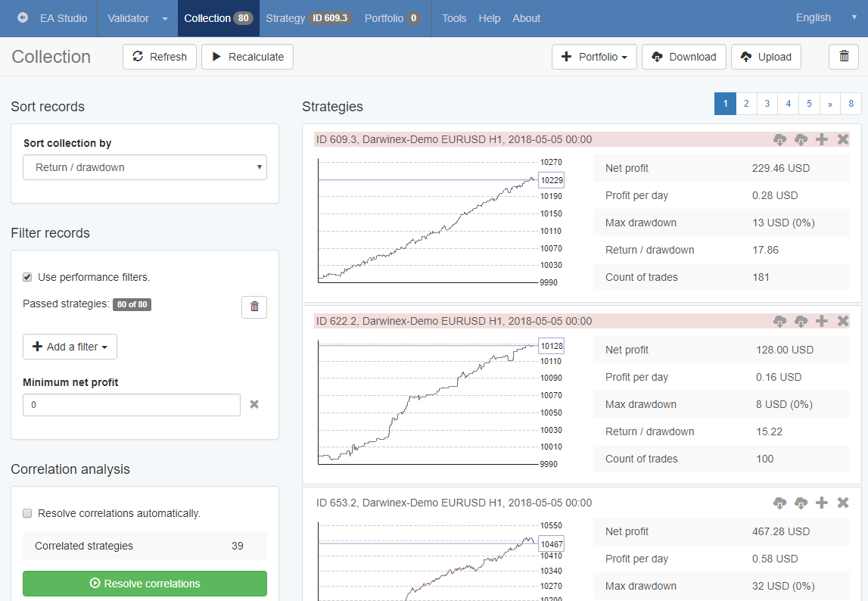
Task: Open the Validator tab
Action: [128, 18]
